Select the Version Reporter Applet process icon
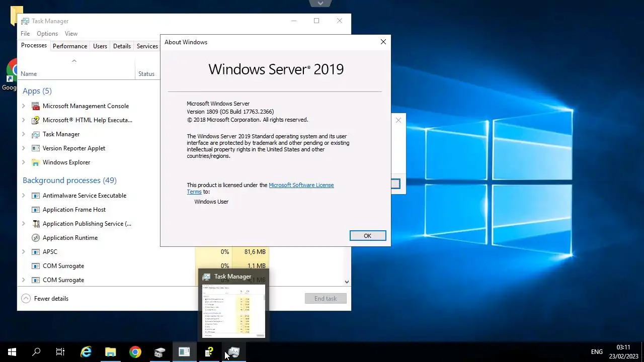This screenshot has height=362, width=644. [36, 148]
